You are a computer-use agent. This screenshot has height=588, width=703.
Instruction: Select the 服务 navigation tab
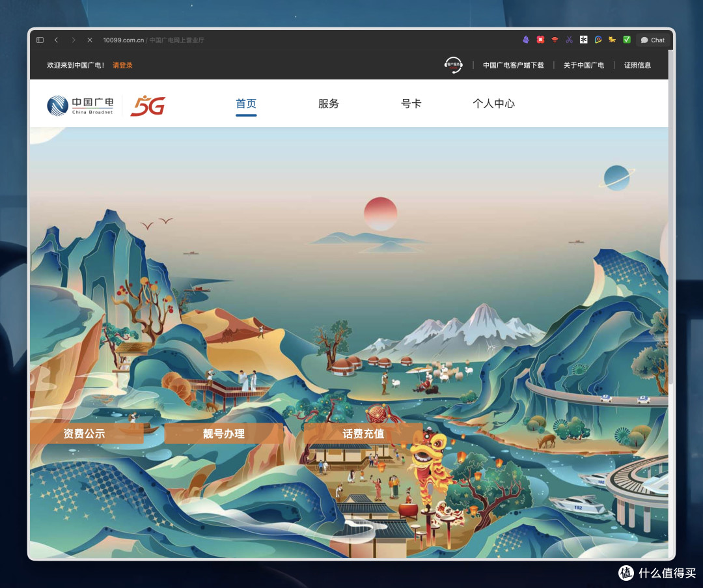[329, 104]
